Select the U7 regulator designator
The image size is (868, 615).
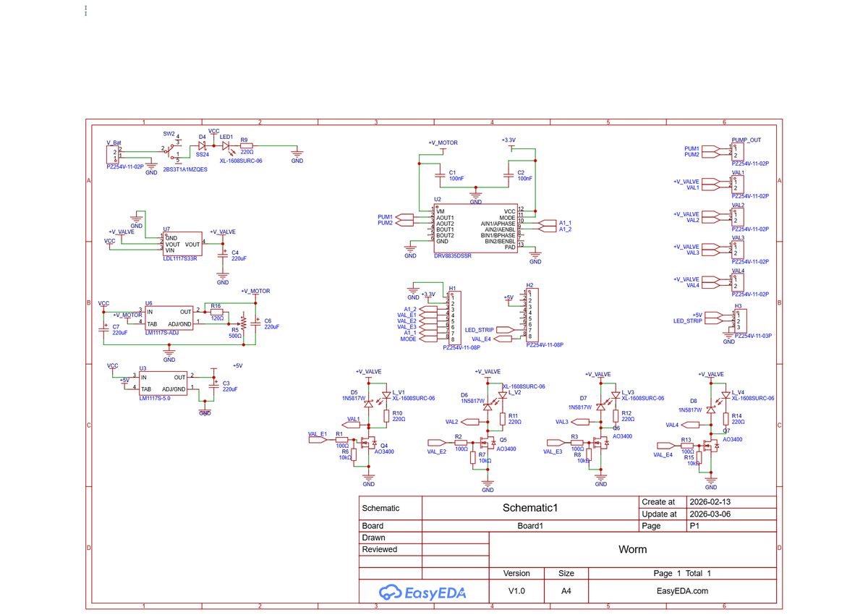point(167,228)
